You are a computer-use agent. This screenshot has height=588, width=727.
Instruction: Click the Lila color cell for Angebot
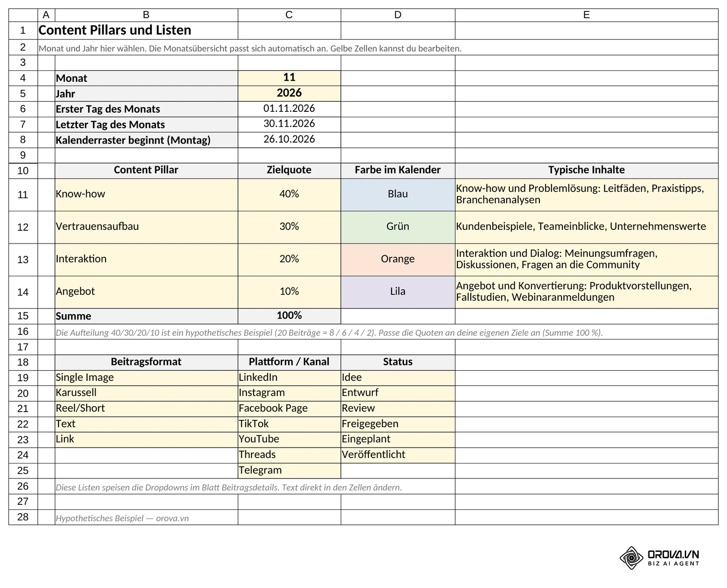click(398, 292)
